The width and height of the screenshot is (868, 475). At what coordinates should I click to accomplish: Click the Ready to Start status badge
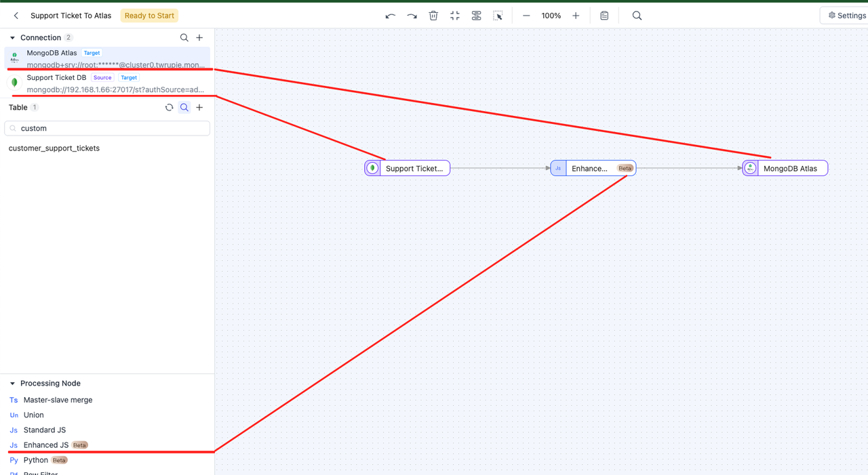[x=149, y=16]
